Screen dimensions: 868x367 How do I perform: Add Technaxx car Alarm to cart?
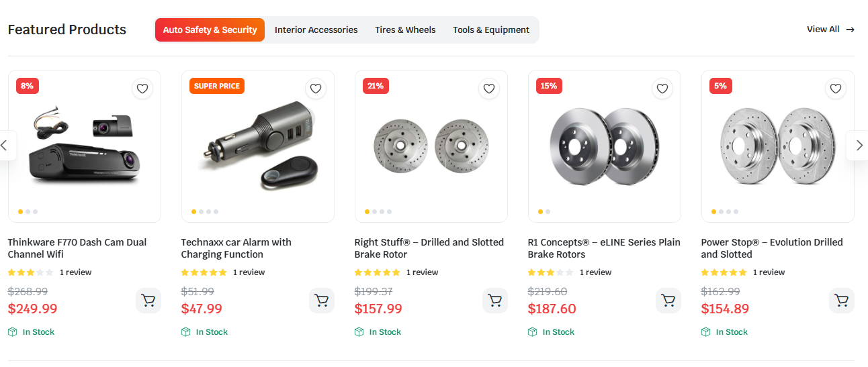pyautogui.click(x=322, y=301)
